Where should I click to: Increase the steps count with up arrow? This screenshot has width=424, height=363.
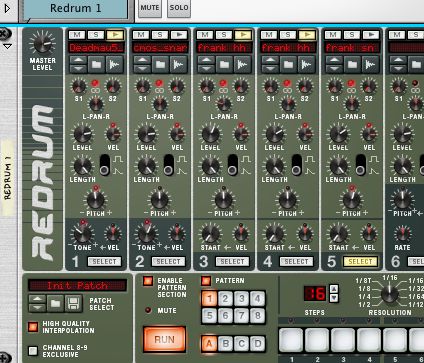[x=334, y=289]
